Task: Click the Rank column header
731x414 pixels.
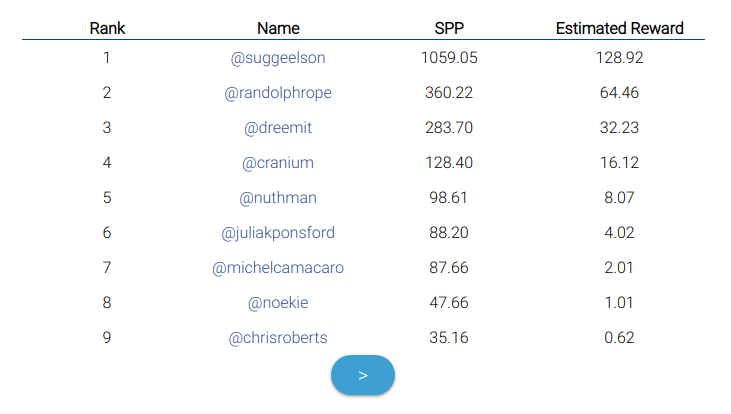Action: tap(107, 28)
